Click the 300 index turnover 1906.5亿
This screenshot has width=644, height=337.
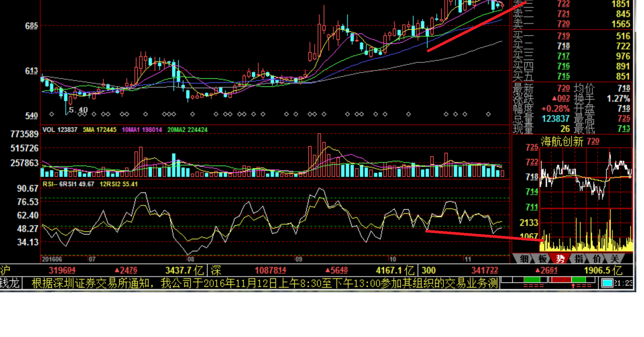point(603,270)
